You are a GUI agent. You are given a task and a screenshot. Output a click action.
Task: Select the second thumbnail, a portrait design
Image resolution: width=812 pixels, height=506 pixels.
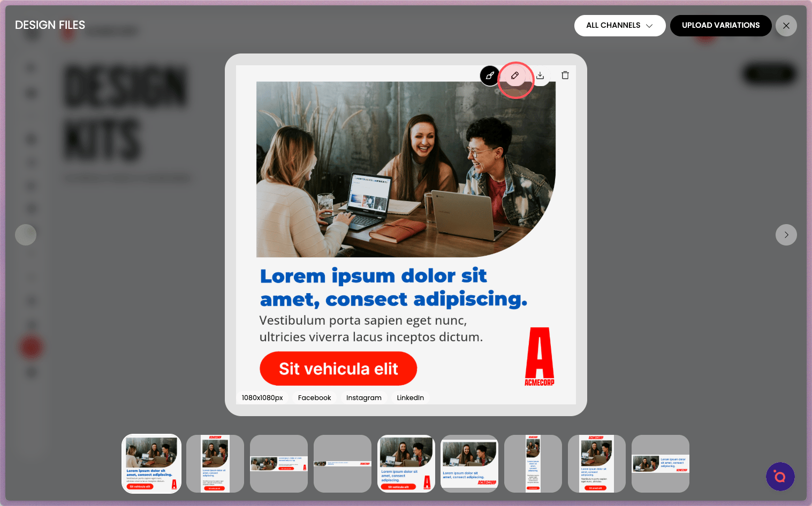(215, 464)
